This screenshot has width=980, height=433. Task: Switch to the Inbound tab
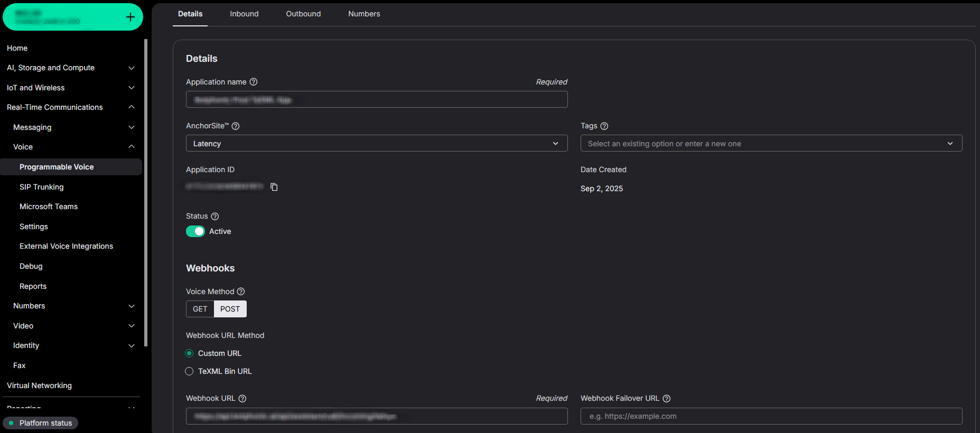pos(244,14)
